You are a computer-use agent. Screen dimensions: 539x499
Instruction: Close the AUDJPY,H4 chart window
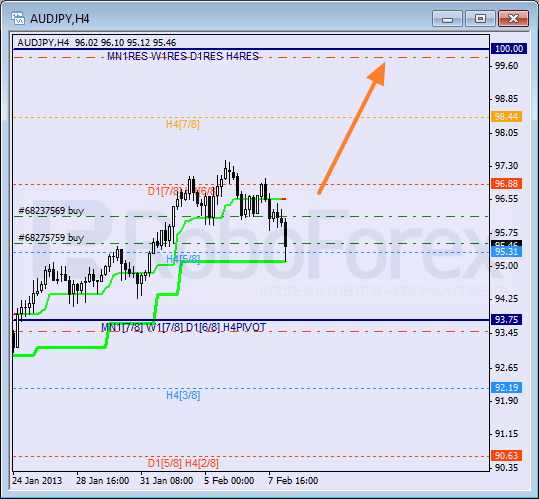(x=513, y=19)
